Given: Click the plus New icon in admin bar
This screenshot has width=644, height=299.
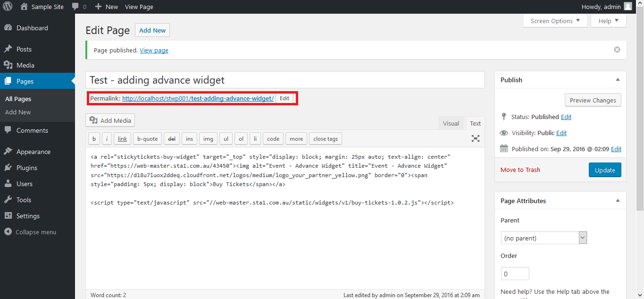Looking at the screenshot, I should pyautogui.click(x=98, y=7).
